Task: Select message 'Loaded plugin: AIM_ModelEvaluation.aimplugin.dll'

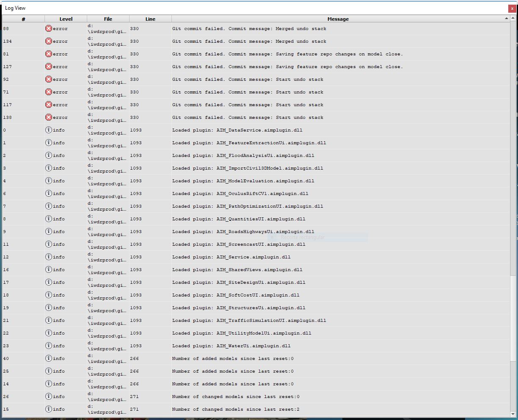Action: tap(243, 181)
